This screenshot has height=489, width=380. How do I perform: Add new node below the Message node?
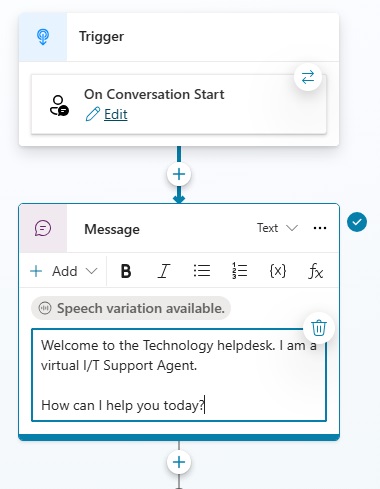click(x=179, y=462)
